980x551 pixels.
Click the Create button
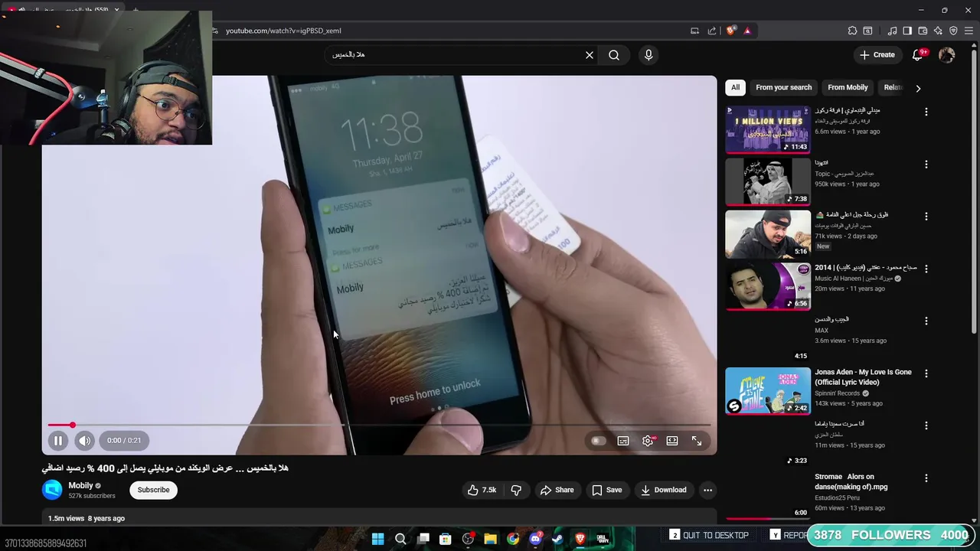(x=877, y=55)
